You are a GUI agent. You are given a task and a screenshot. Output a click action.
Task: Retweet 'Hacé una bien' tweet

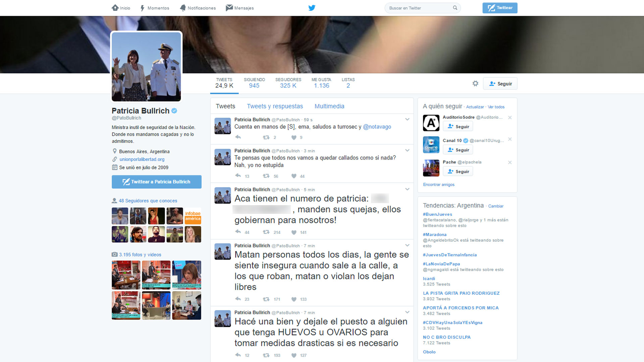[x=266, y=355]
